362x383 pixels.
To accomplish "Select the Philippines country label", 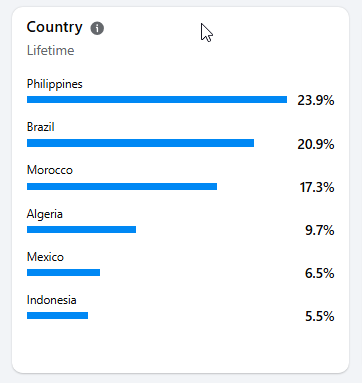I will pos(54,84).
